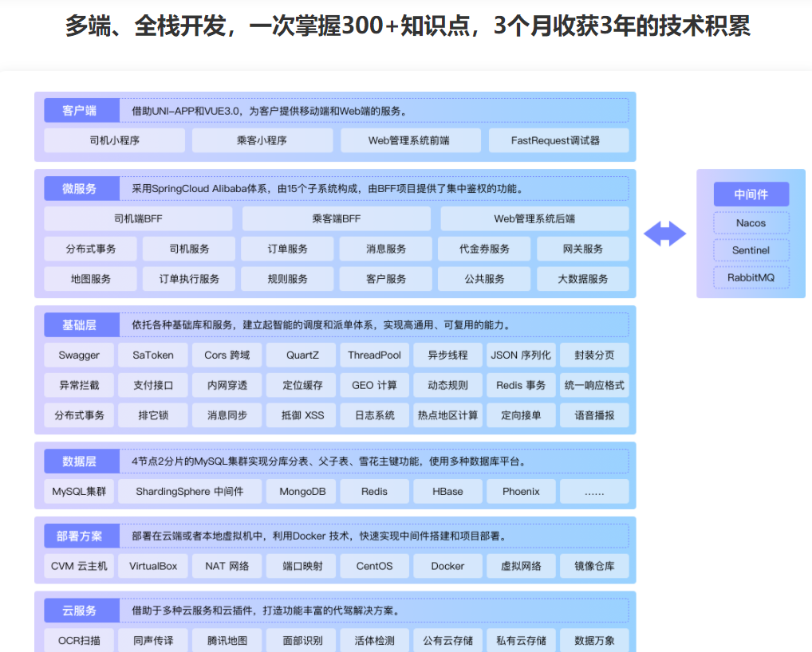Click the 中间件 header label

[x=751, y=194]
